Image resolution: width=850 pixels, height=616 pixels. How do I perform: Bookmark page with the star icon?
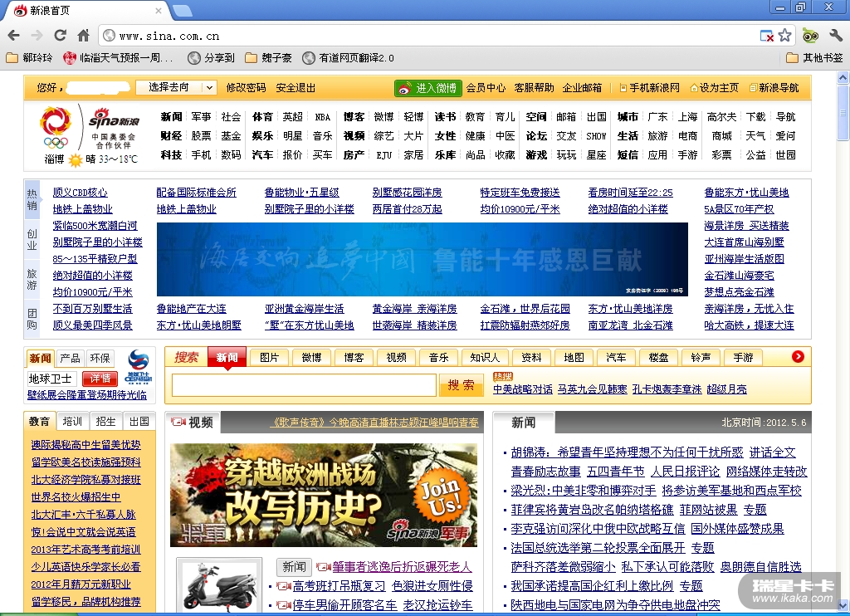[x=784, y=36]
